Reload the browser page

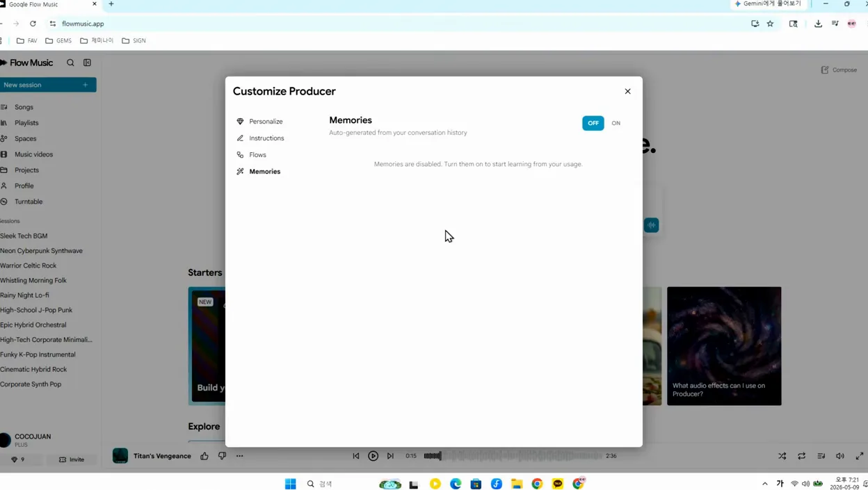[33, 24]
